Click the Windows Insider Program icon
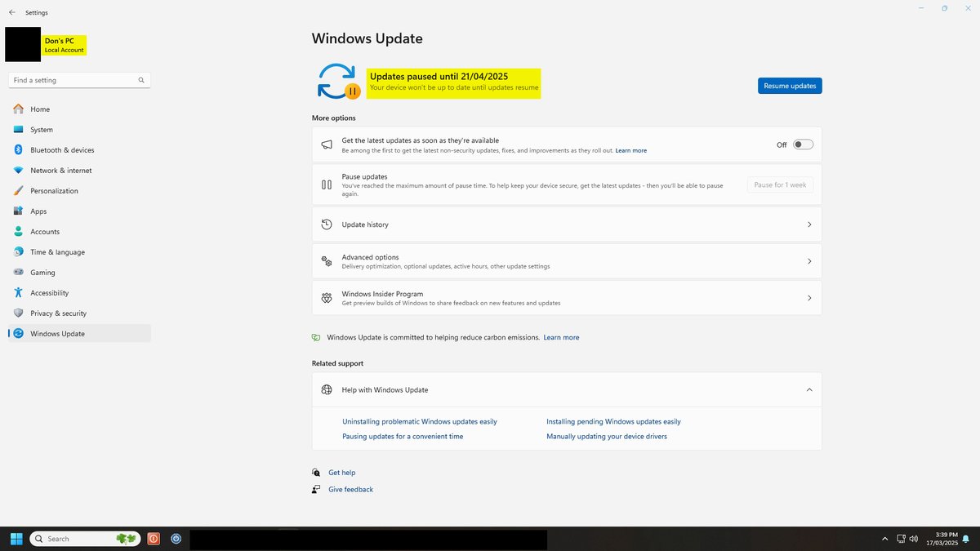980x551 pixels. pyautogui.click(x=327, y=297)
